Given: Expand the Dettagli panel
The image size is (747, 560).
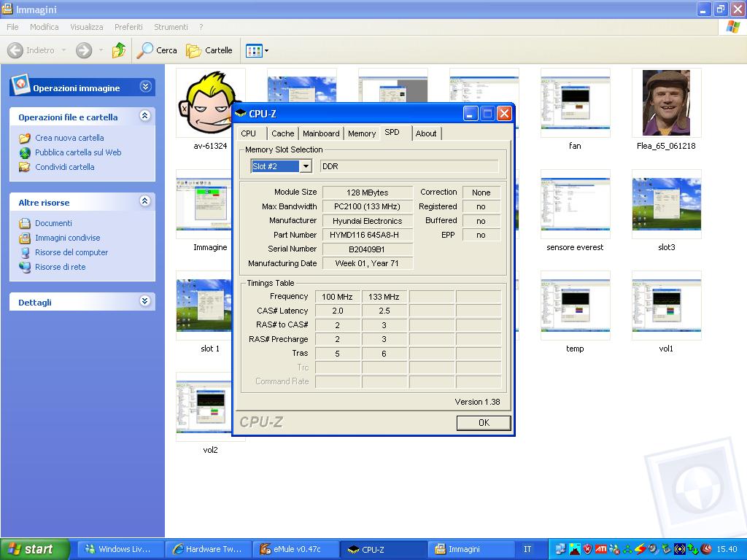Looking at the screenshot, I should pyautogui.click(x=145, y=301).
